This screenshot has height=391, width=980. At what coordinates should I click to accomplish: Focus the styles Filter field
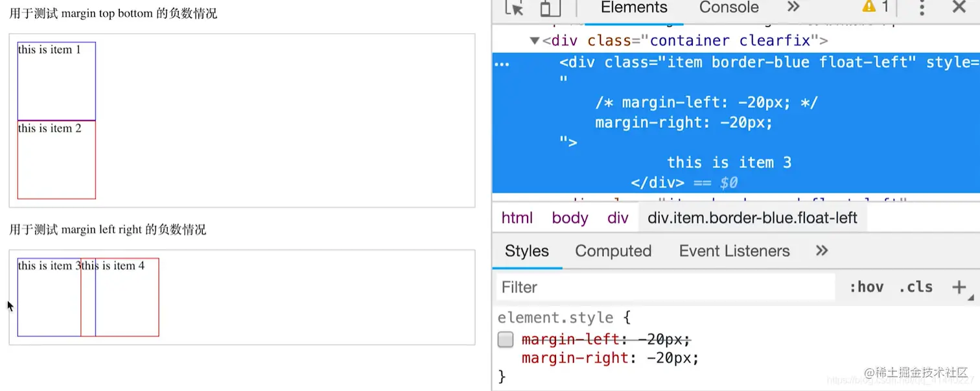coord(666,287)
